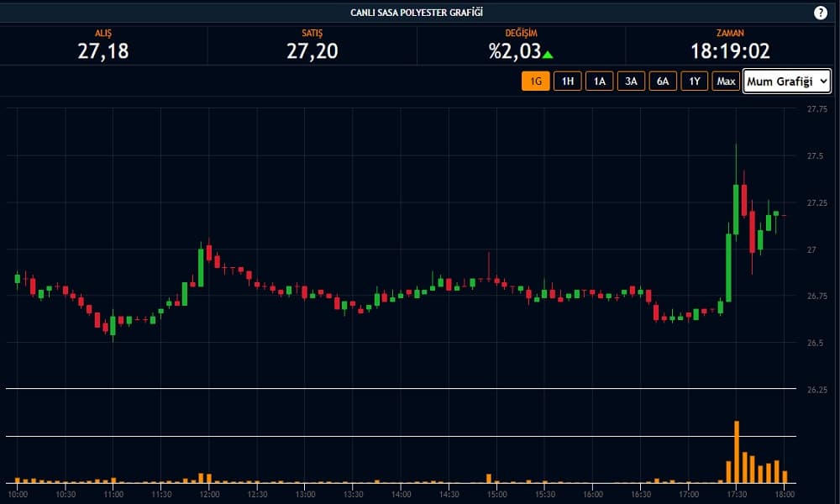Choose the 3A three-month range
Image resolution: width=840 pixels, height=504 pixels.
click(631, 81)
